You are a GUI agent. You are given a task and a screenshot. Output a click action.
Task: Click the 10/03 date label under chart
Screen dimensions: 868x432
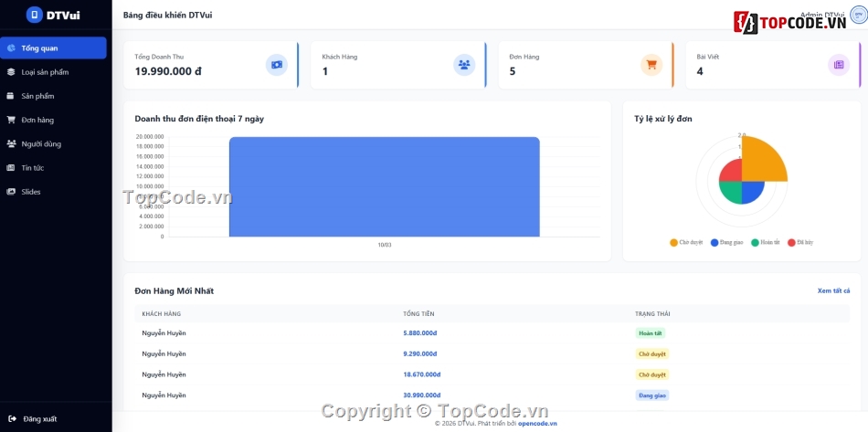pos(384,245)
